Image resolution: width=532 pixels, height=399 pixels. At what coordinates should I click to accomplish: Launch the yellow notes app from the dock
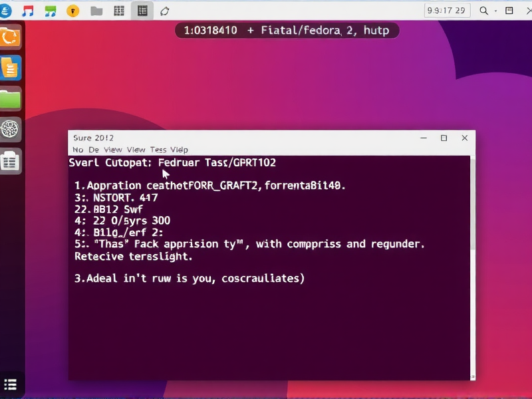coord(11,67)
